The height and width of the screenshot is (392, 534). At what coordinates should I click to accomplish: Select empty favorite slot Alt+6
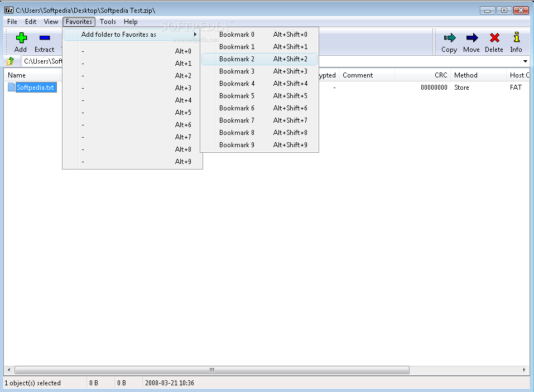click(x=132, y=124)
